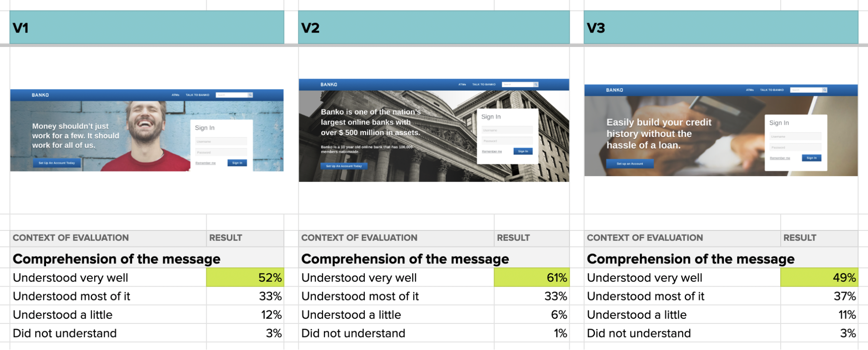Click the Remember me link in V2 mockup
Screen dimensions: 868x350
(x=492, y=151)
